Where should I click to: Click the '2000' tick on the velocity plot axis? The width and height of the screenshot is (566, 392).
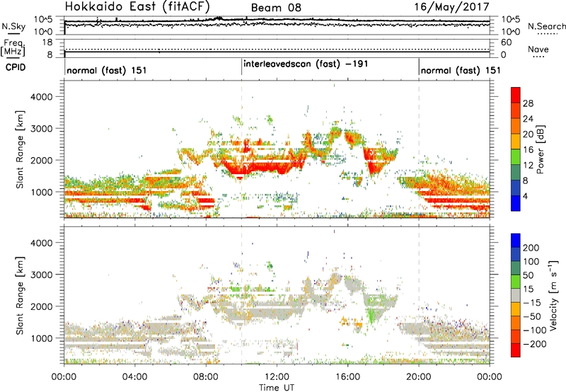(41, 306)
